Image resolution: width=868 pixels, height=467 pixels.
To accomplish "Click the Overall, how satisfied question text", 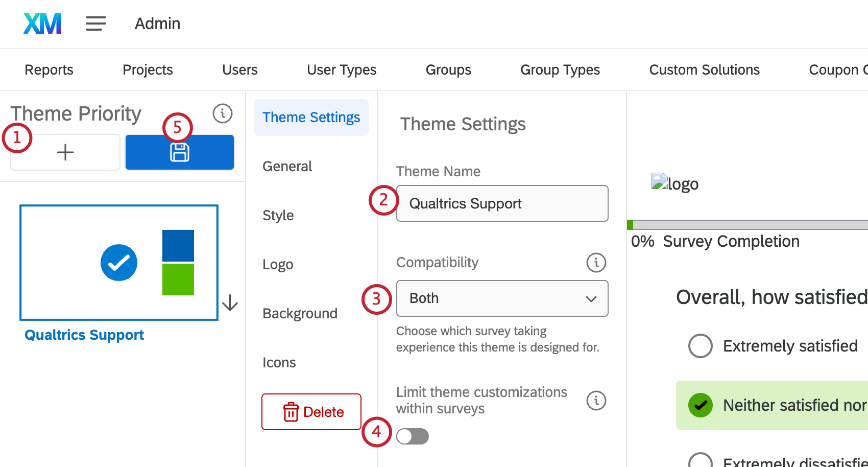I will point(772,297).
